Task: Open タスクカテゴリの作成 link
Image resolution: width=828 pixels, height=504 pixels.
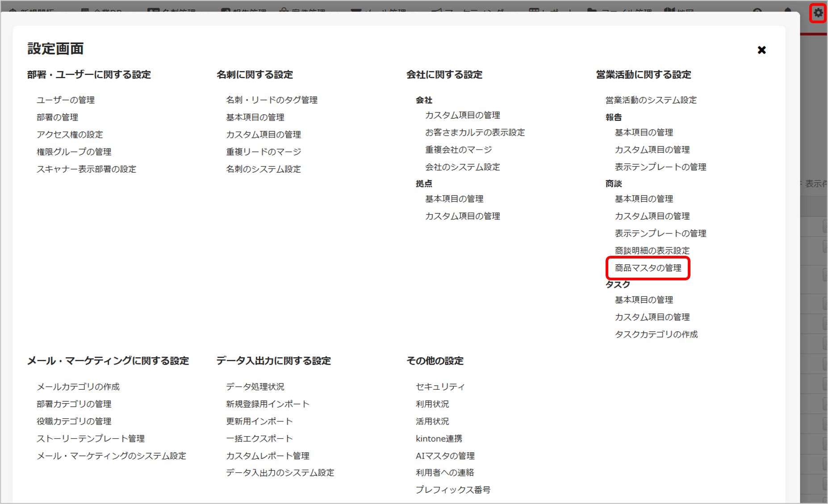Action: click(x=656, y=334)
